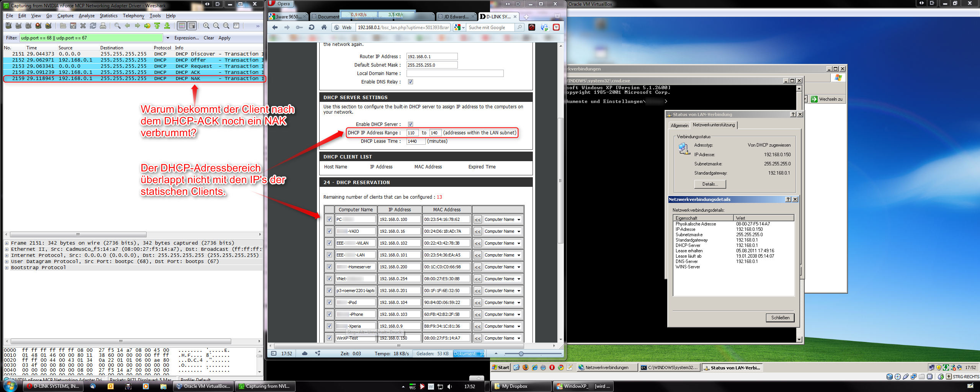The width and height of the screenshot is (980, 392).
Task: Click Opera back navigation arrow
Action: 275,27
